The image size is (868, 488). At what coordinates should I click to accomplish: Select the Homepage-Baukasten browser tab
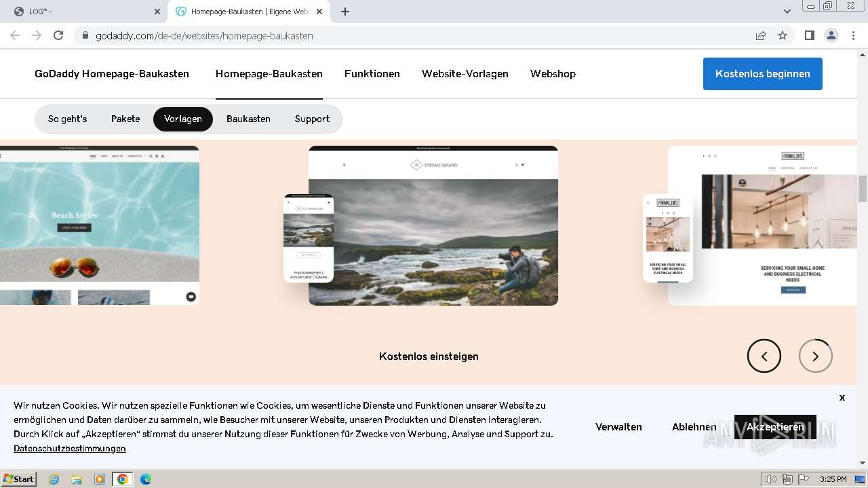(249, 12)
